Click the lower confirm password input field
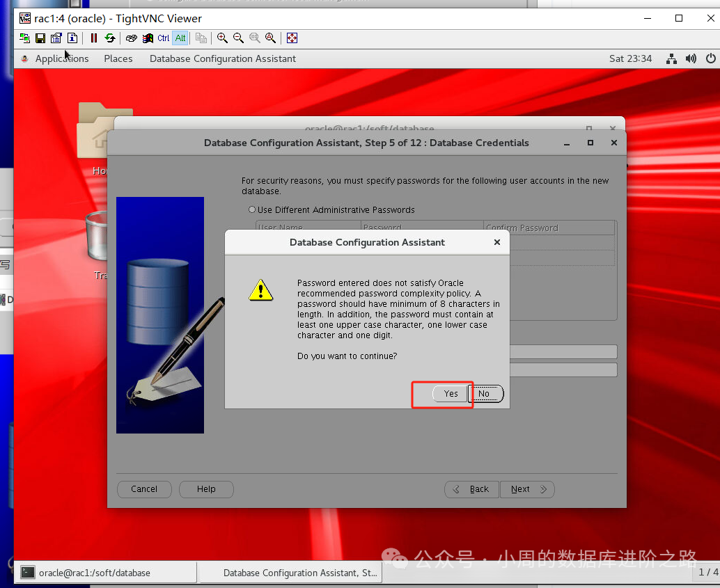Image resolution: width=720 pixels, height=588 pixels. 563,370
